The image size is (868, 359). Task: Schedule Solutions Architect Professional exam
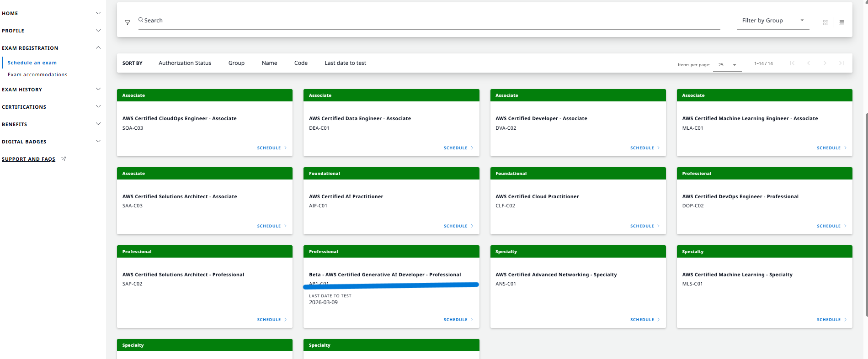point(272,320)
